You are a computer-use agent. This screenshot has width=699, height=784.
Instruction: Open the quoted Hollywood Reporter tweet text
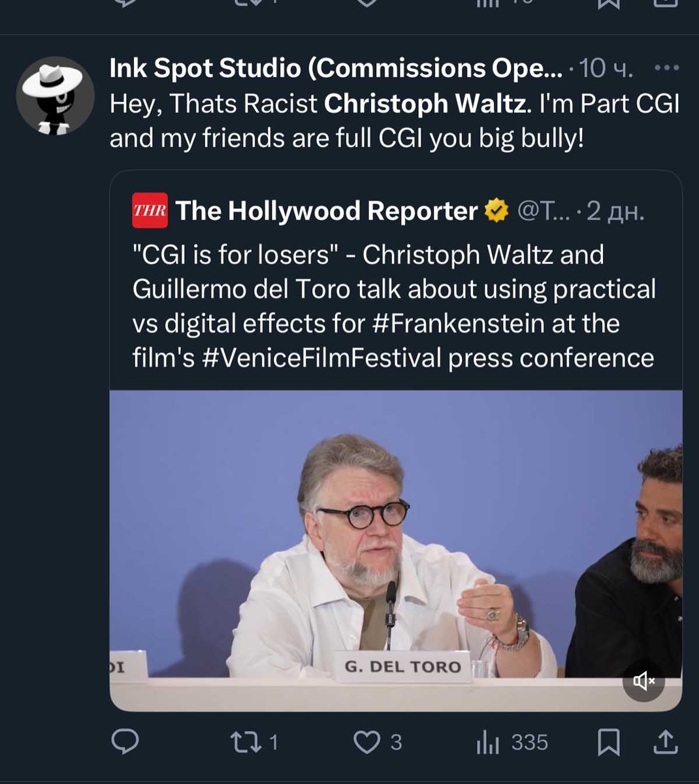pyautogui.click(x=394, y=306)
